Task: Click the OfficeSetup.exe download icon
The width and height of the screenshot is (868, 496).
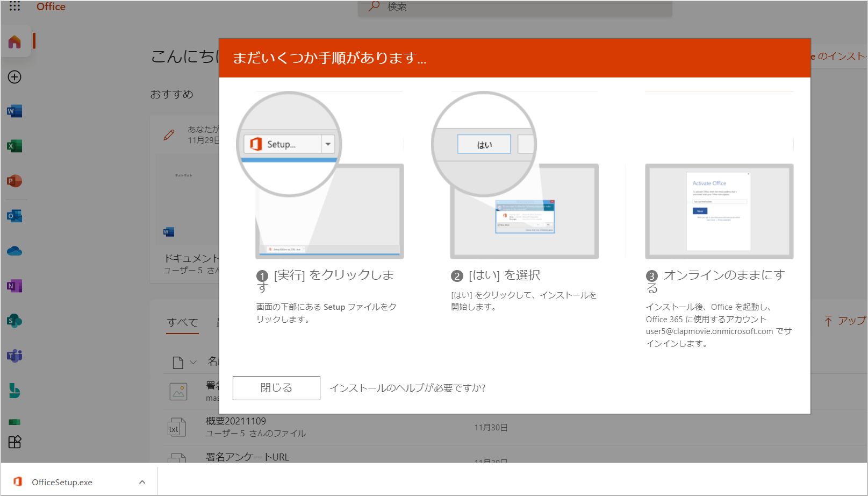Action: pos(18,481)
